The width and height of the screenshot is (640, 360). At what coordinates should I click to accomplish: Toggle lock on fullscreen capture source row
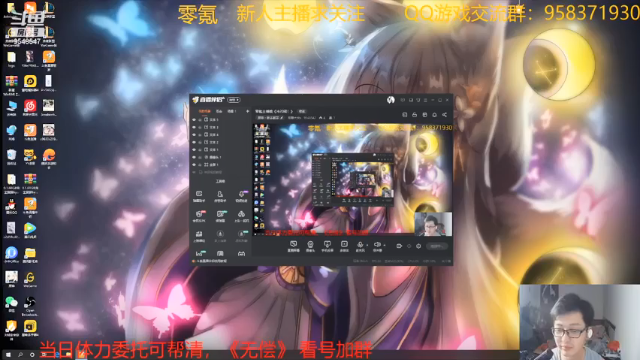pos(200,164)
